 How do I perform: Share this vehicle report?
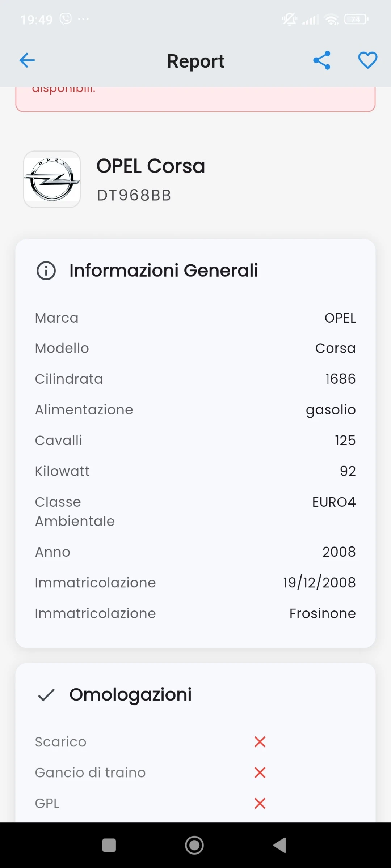tap(322, 60)
